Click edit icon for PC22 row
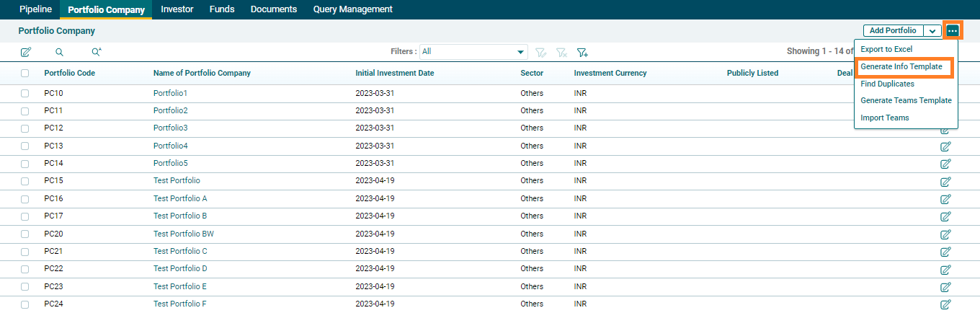Image resolution: width=980 pixels, height=313 pixels. (945, 270)
